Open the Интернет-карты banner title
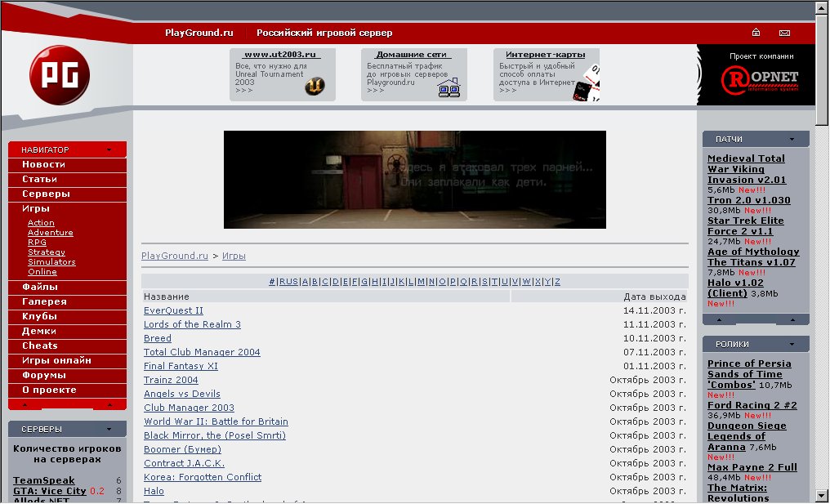830x504 pixels. click(545, 55)
